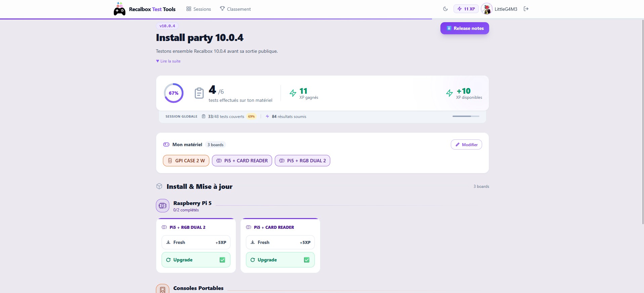Click the 11 XP lightning badge
The image size is (644, 293).
[466, 9]
